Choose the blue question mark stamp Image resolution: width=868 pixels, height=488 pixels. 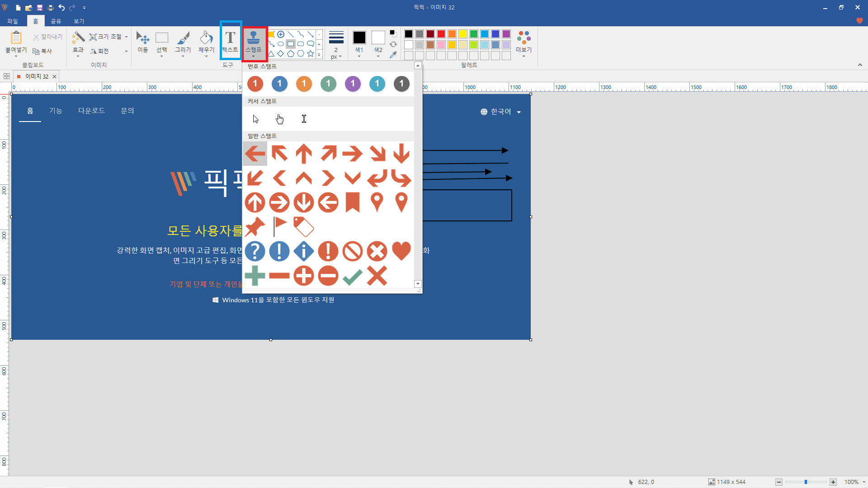pyautogui.click(x=255, y=251)
